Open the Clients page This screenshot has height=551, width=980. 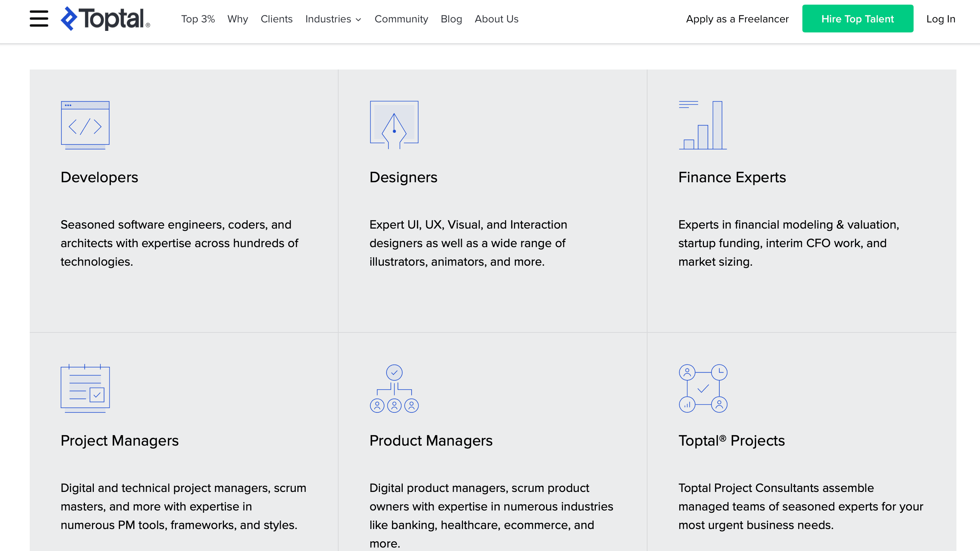276,19
